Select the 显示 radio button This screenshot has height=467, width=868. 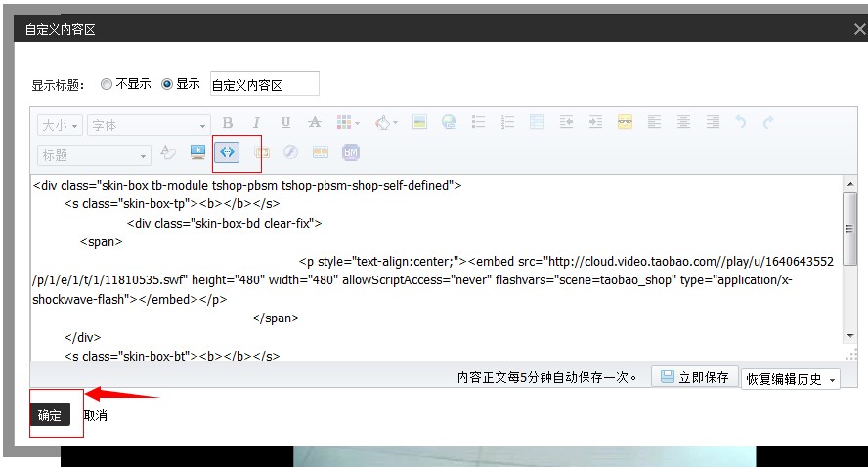click(x=167, y=85)
